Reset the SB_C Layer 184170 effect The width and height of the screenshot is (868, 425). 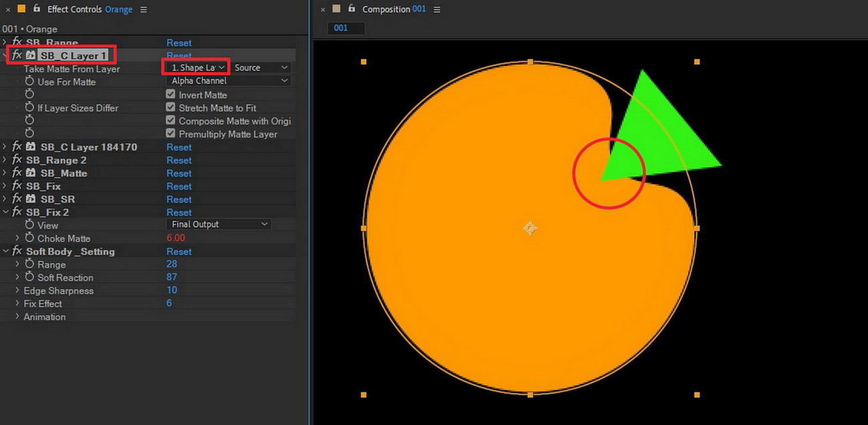point(179,147)
